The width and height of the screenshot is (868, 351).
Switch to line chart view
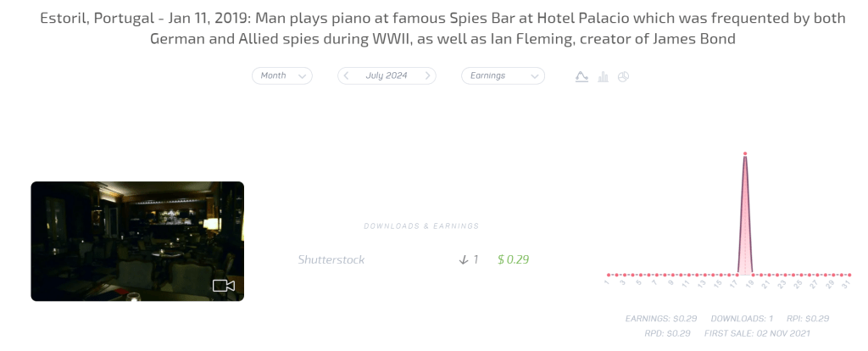click(581, 76)
